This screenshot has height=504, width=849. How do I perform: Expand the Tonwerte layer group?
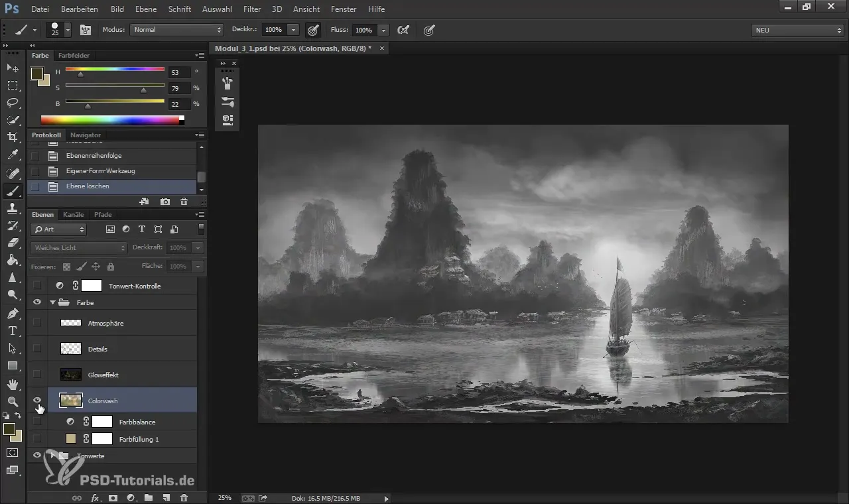pyautogui.click(x=52, y=456)
